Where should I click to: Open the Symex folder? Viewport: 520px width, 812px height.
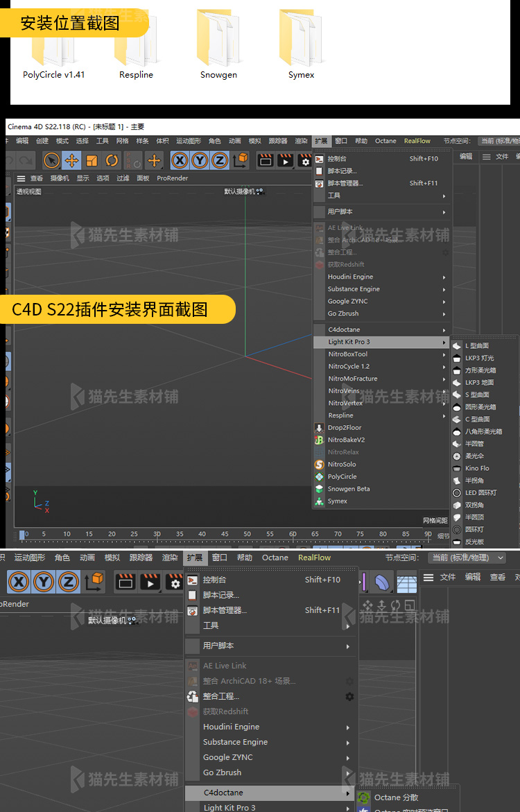click(301, 46)
